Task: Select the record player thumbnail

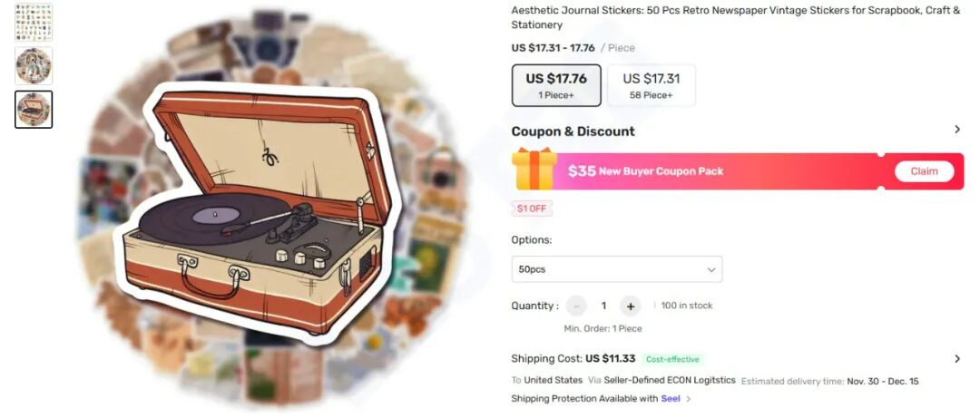Action: 34,110
